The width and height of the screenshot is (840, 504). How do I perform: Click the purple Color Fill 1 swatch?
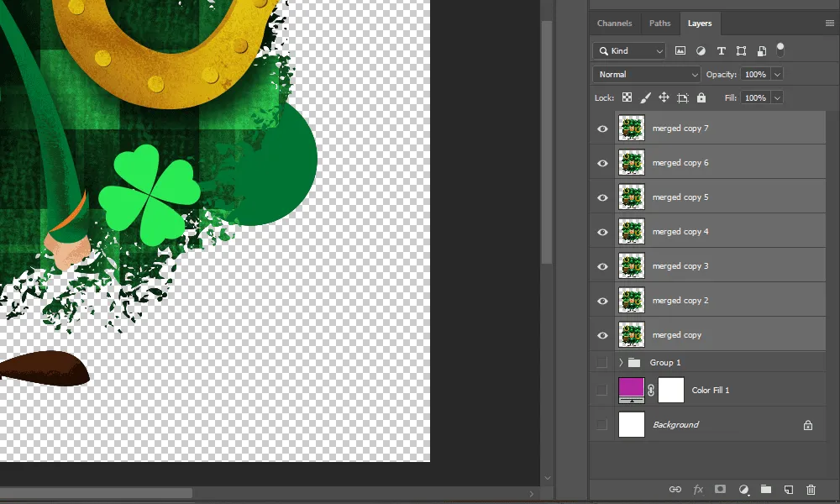632,390
